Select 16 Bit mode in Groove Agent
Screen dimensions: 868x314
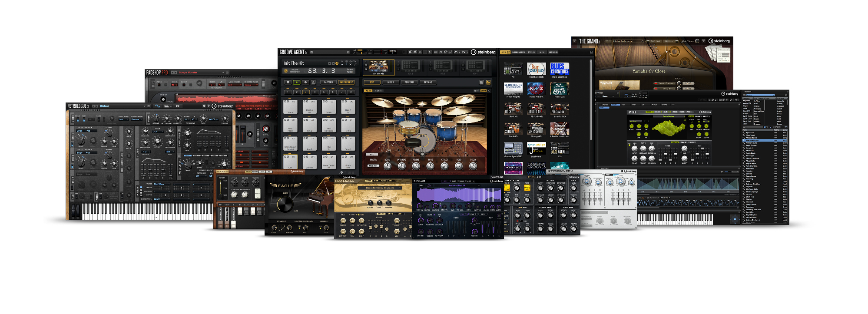[477, 91]
